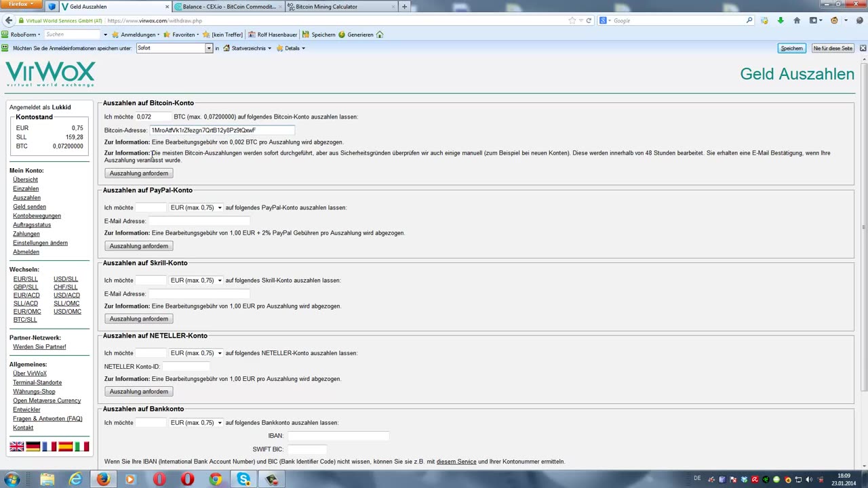Open Windows Explorer from the taskbar

[x=47, y=479]
